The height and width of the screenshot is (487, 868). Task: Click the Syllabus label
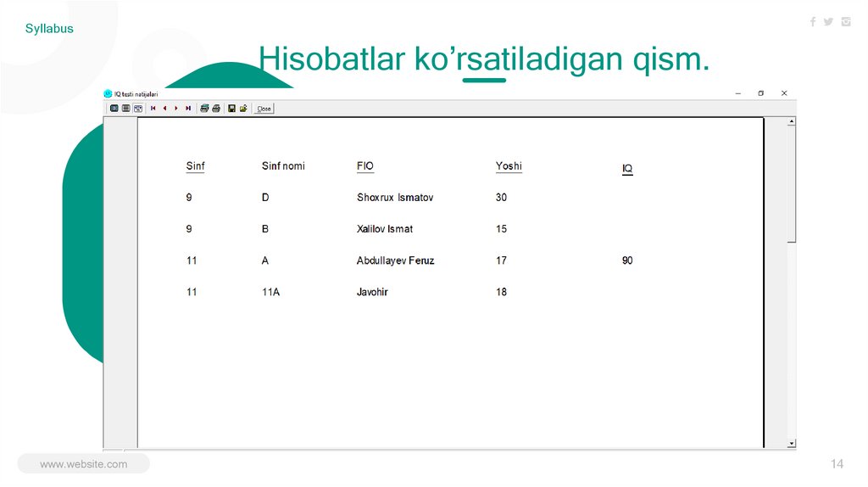(x=49, y=29)
